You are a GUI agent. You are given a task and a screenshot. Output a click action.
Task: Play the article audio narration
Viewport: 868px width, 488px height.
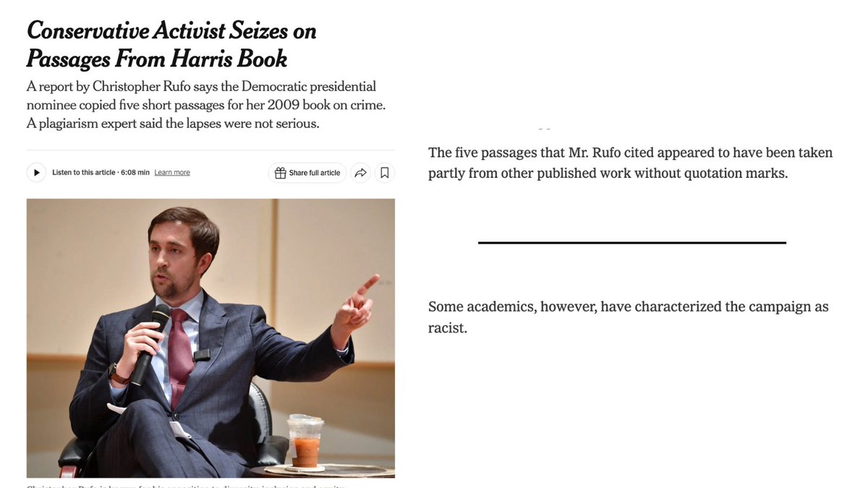(x=36, y=173)
